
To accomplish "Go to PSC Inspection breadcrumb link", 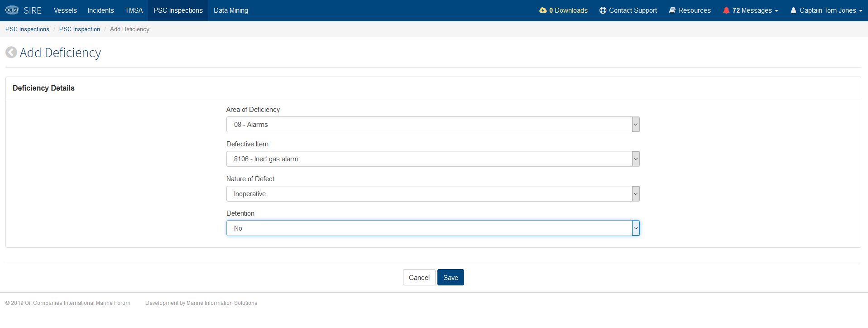I will tap(80, 29).
